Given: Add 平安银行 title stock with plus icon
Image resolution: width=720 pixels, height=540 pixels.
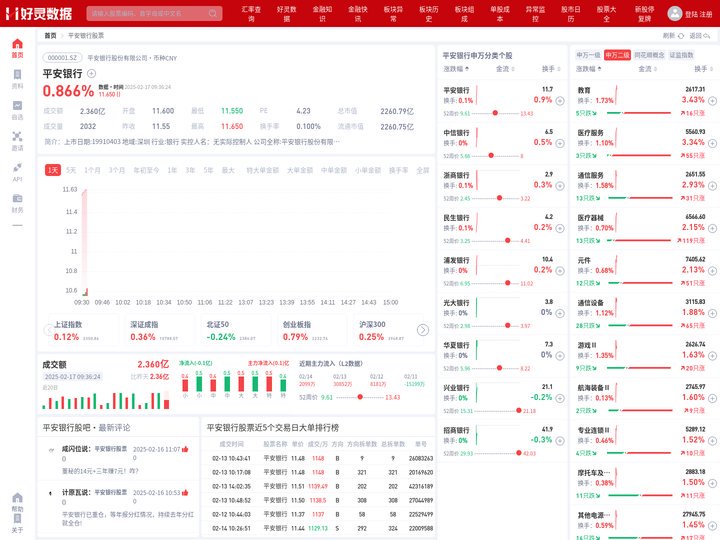Looking at the screenshot, I should point(91,73).
